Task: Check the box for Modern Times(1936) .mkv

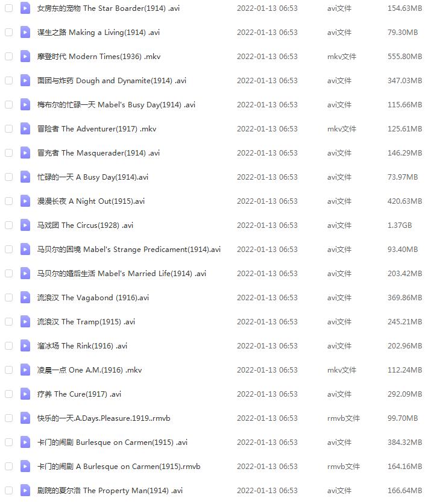Action: (x=9, y=57)
